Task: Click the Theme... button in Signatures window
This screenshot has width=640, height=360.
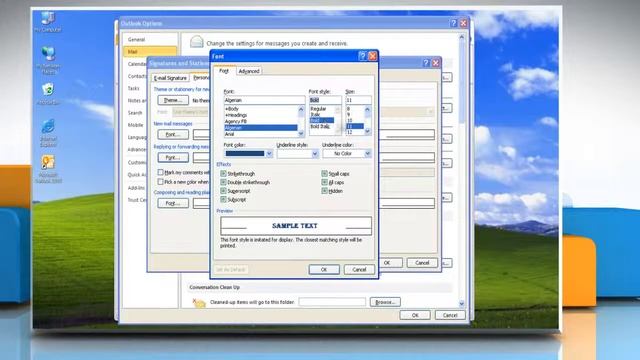Action: click(173, 100)
